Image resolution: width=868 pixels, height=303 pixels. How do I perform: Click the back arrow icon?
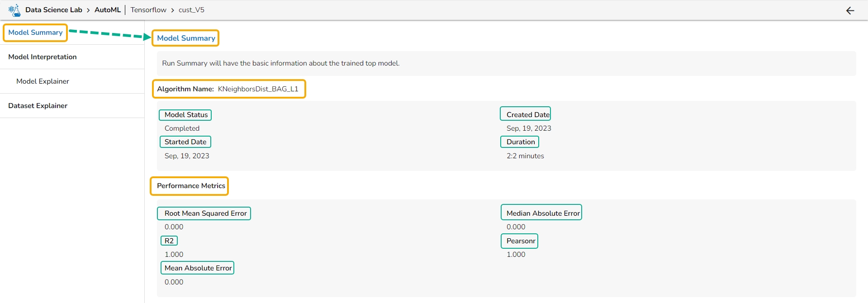(850, 10)
